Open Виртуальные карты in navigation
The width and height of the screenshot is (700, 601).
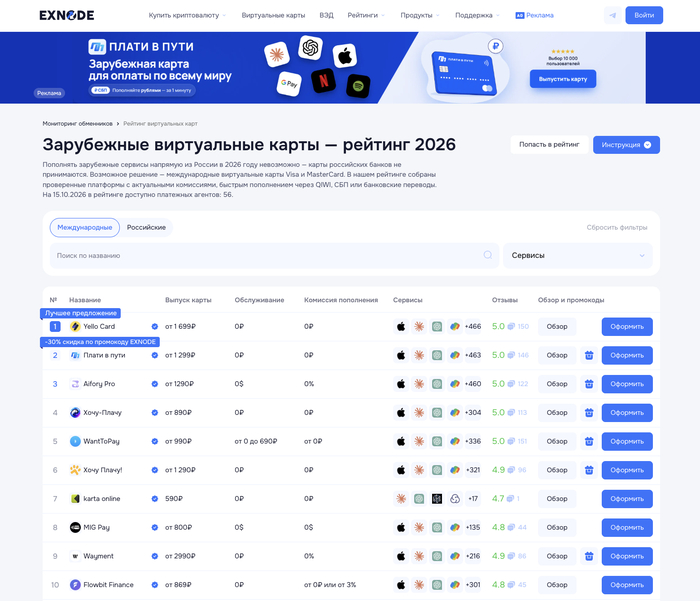pyautogui.click(x=273, y=15)
